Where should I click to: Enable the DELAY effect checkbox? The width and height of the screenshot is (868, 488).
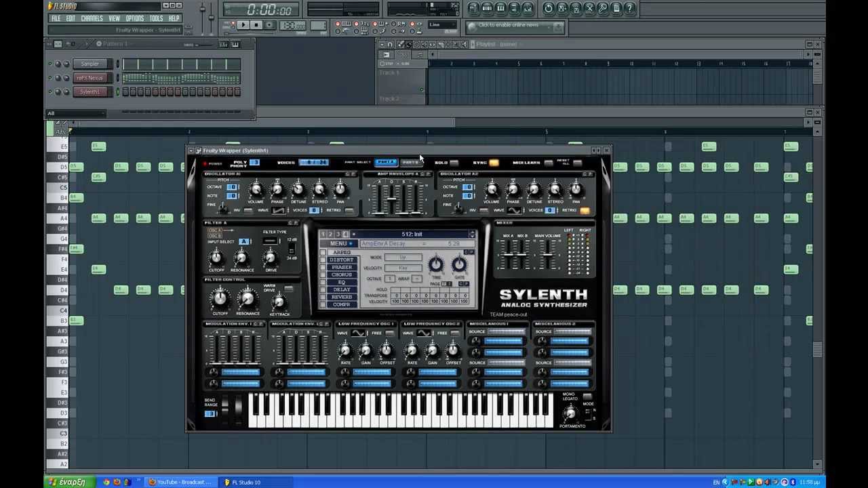click(x=323, y=290)
